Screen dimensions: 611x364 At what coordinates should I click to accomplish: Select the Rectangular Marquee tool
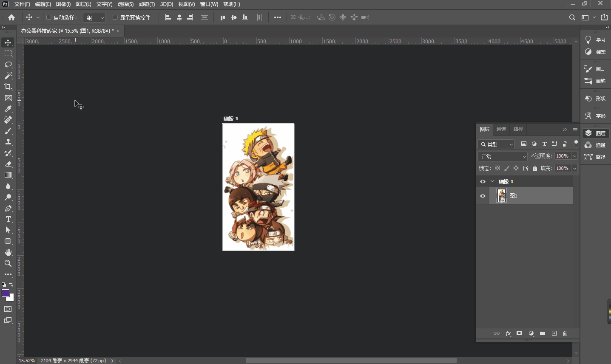[8, 54]
